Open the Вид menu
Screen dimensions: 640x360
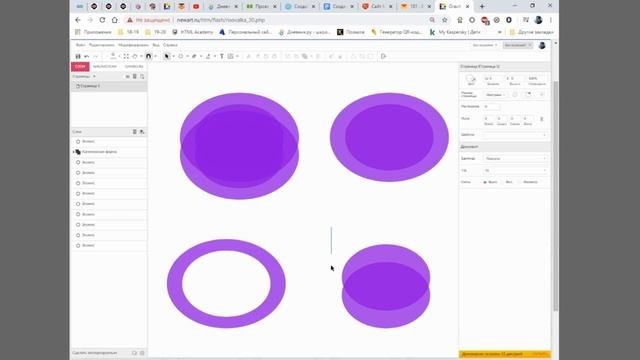[156, 45]
